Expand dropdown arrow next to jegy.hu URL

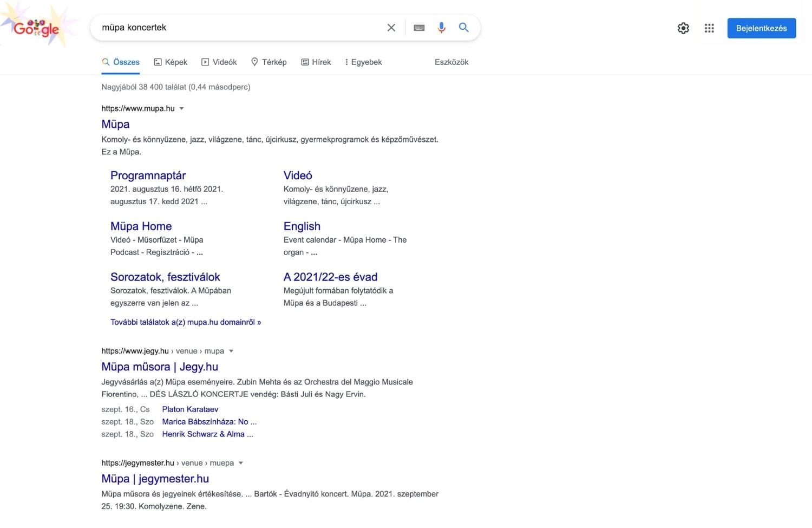231,351
